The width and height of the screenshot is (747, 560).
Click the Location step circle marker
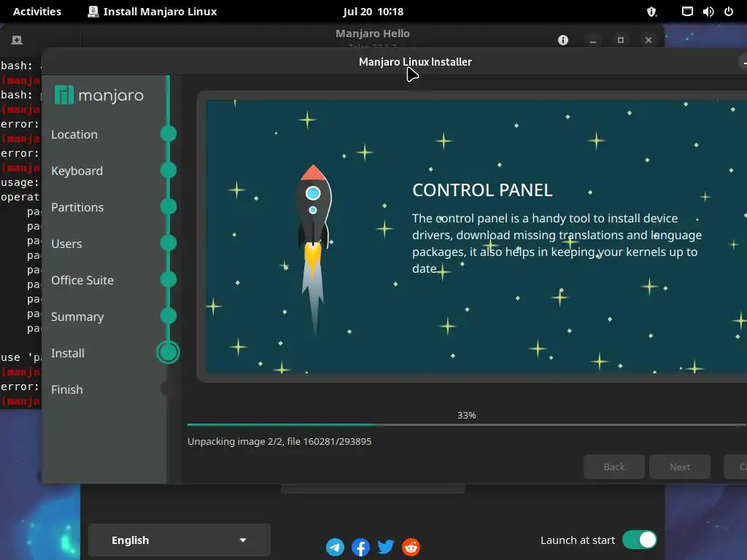click(x=169, y=134)
